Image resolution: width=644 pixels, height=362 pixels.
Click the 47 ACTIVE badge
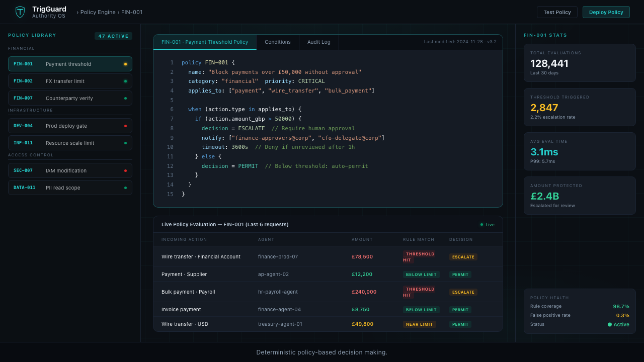113,36
